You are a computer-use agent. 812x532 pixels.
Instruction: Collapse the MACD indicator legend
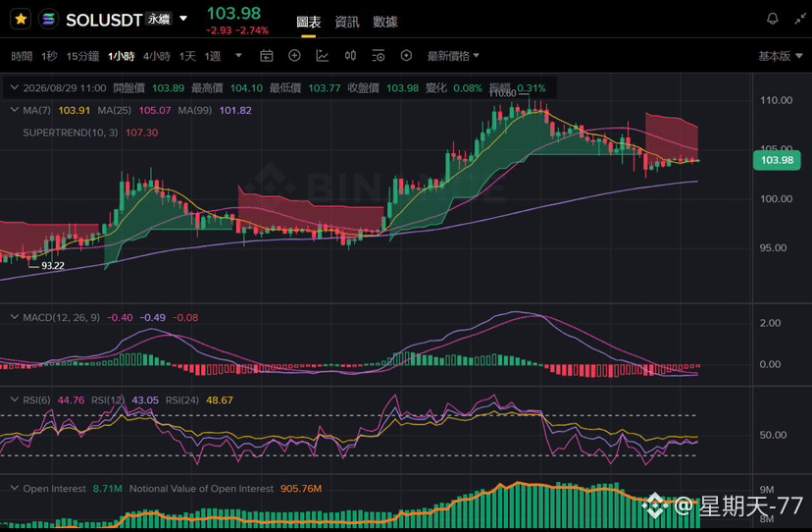pos(15,317)
